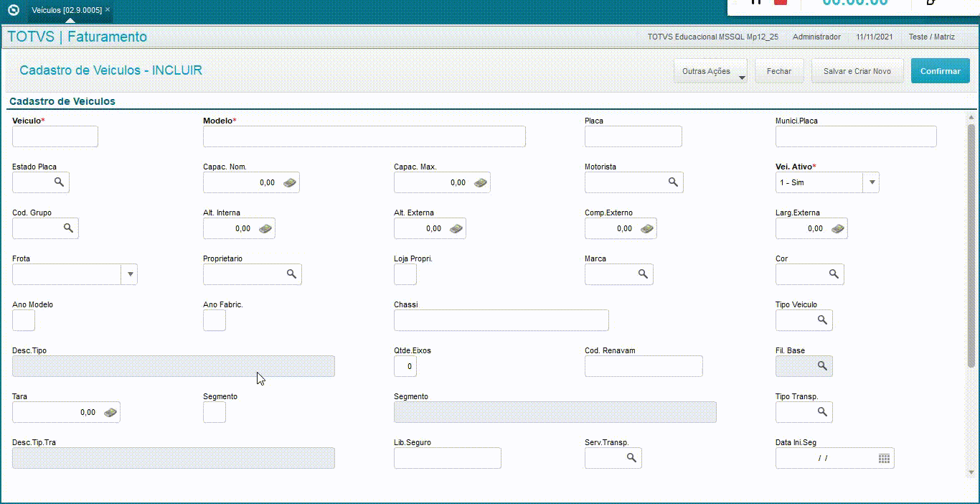This screenshot has width=980, height=504.
Task: Click red stop button in recorder widget
Action: [781, 2]
